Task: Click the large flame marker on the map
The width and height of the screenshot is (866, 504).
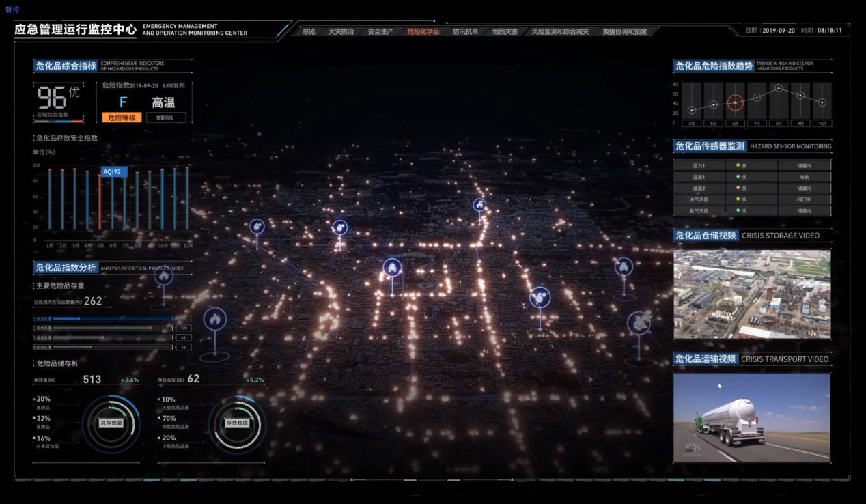Action: tap(214, 319)
